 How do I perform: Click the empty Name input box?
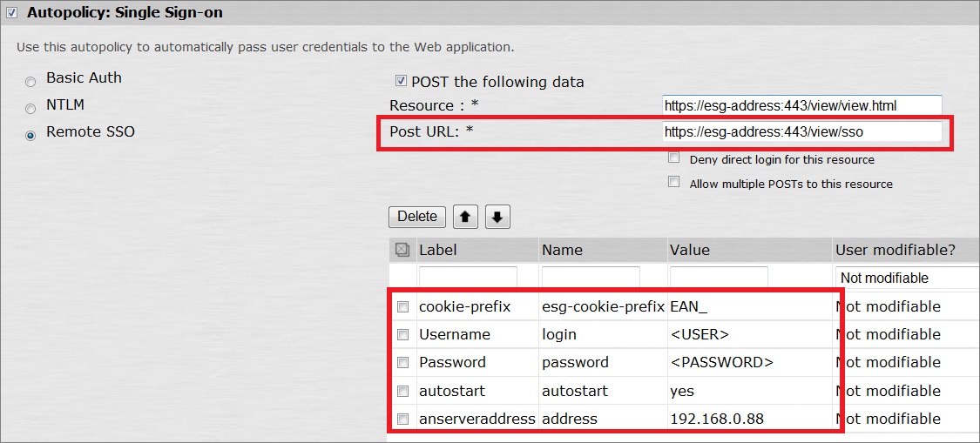tap(591, 278)
